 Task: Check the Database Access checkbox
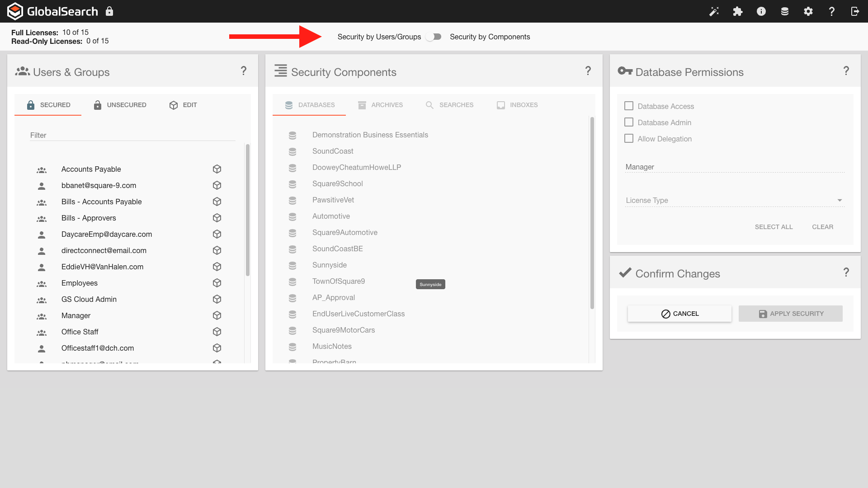629,106
